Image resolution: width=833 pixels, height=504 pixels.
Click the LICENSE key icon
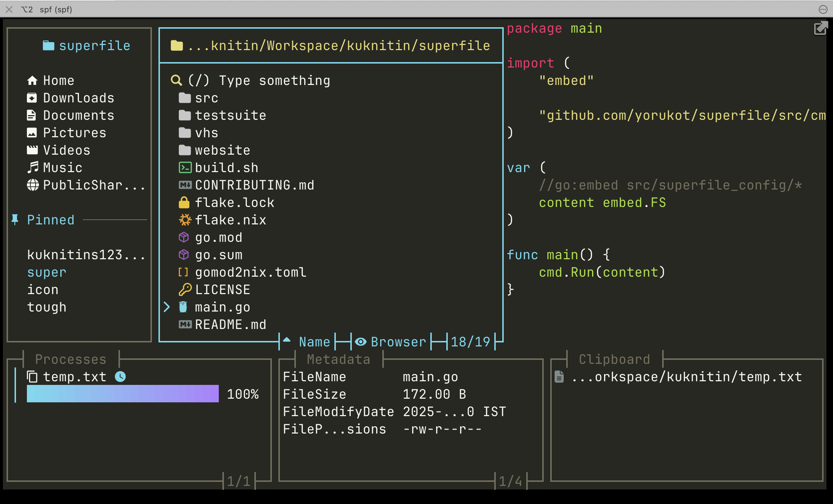pos(185,290)
